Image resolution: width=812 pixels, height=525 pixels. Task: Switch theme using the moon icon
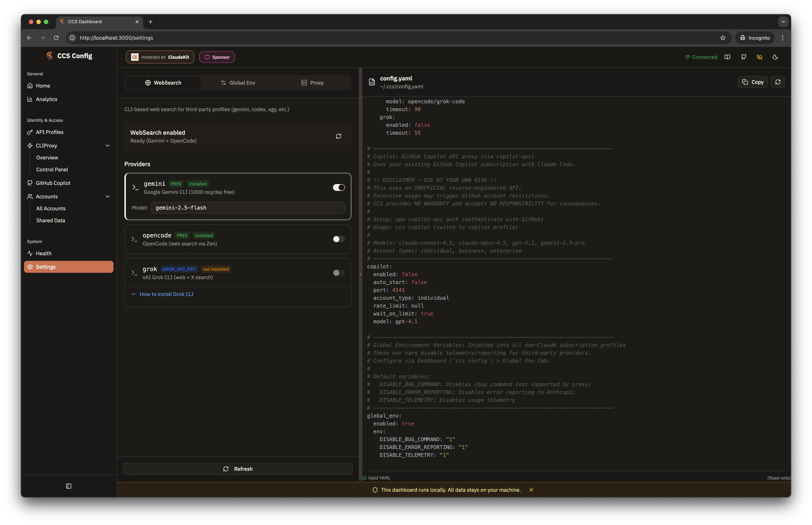[775, 57]
